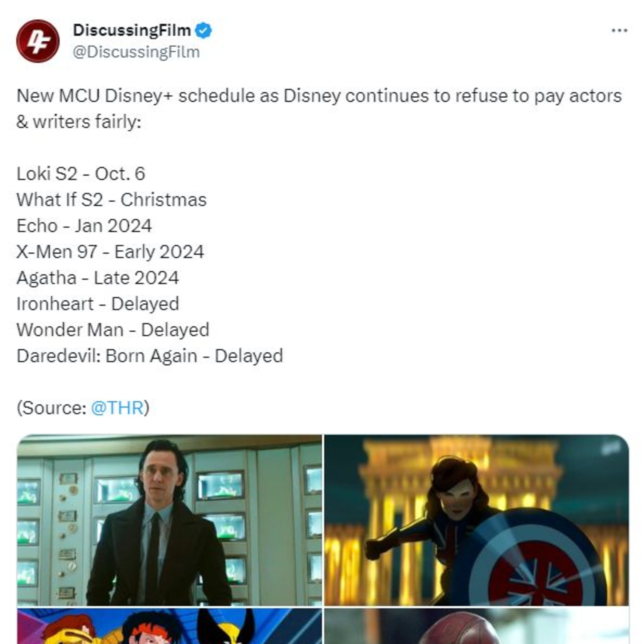Click the blue verified badge

(x=203, y=31)
